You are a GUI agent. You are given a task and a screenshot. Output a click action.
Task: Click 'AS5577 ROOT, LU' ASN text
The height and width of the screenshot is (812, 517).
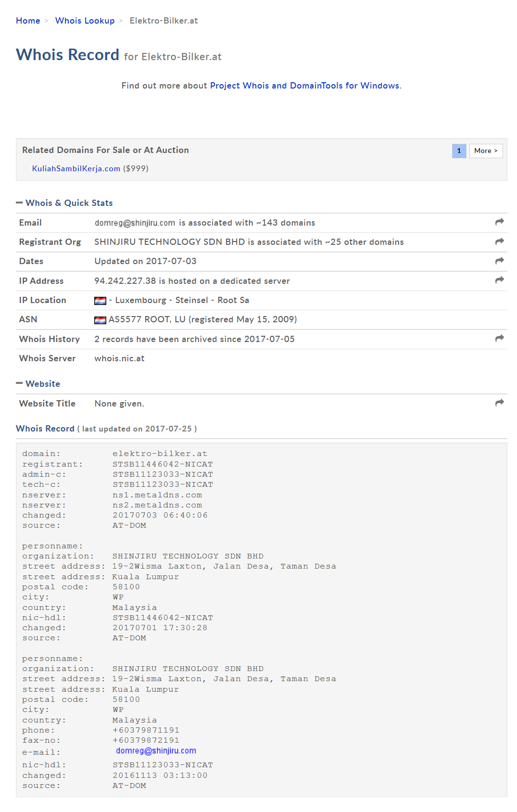tap(147, 319)
